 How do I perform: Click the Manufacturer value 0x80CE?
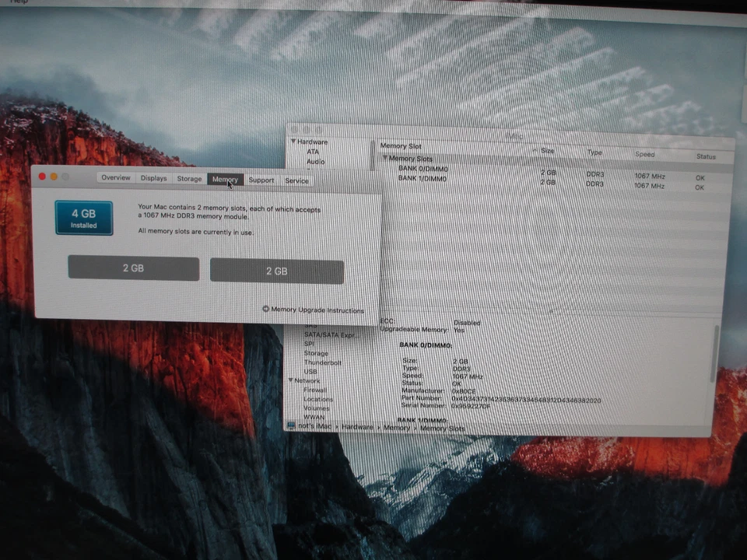point(463,391)
